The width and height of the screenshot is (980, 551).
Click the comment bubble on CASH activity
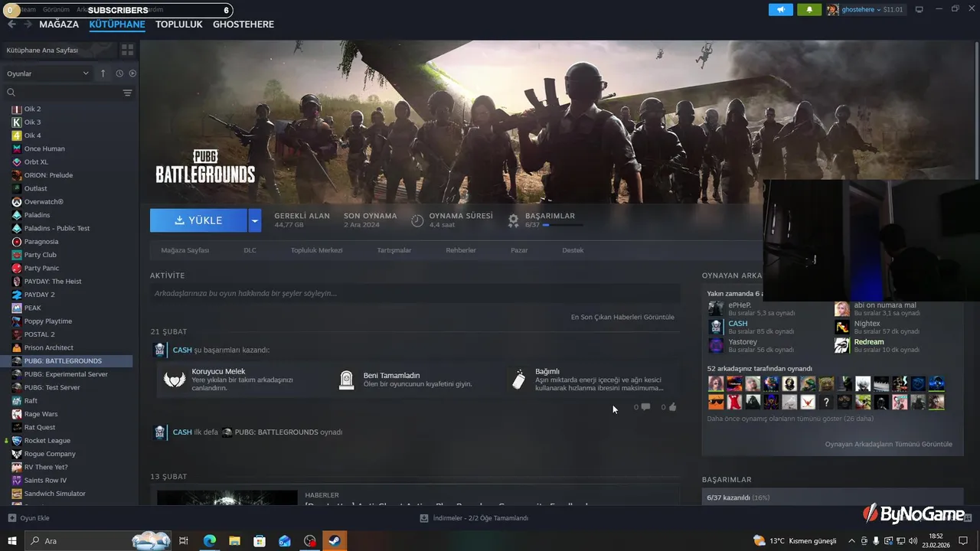[645, 407]
